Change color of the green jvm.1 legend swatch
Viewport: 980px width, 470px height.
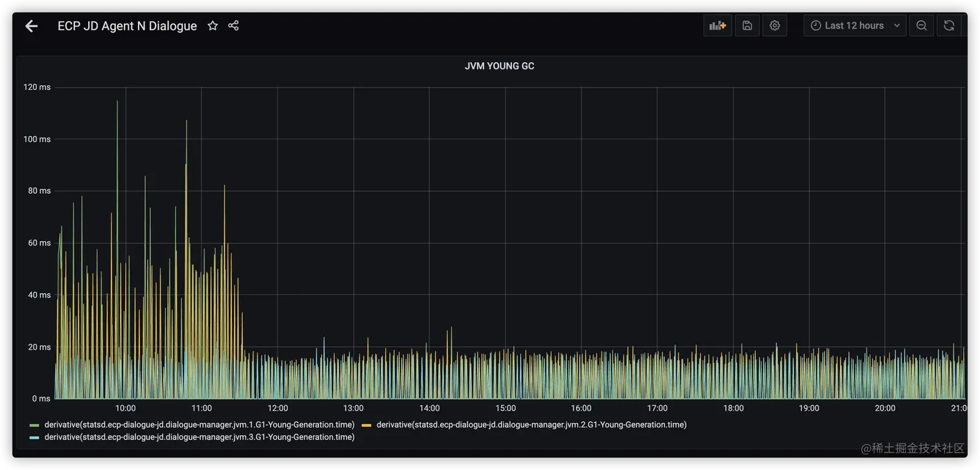[x=34, y=425]
